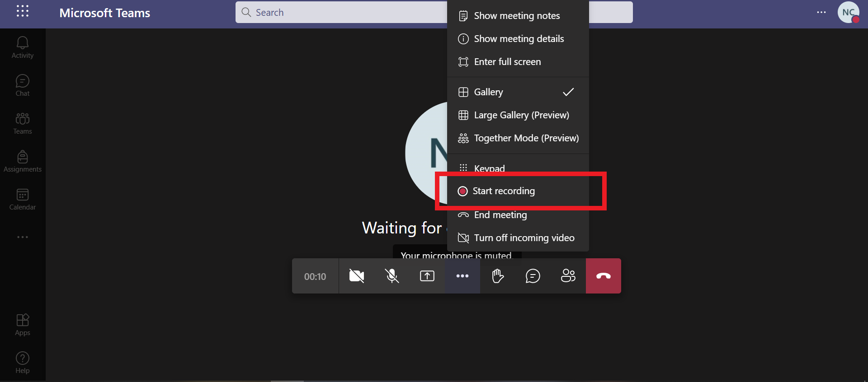Open the NC profile avatar

coord(849,12)
